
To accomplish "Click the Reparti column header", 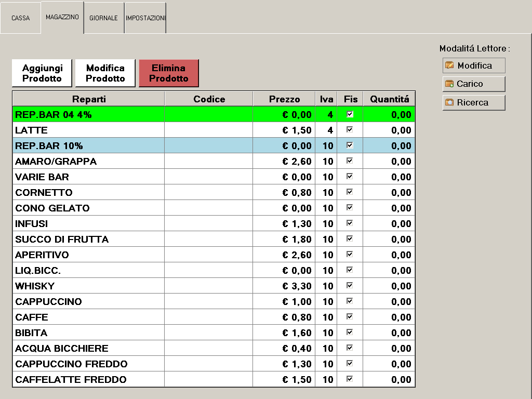I will pyautogui.click(x=88, y=99).
